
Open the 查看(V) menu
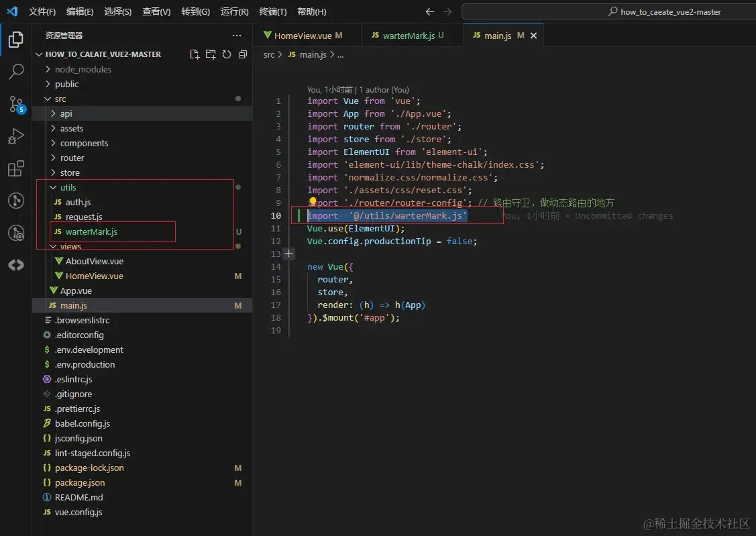(156, 11)
